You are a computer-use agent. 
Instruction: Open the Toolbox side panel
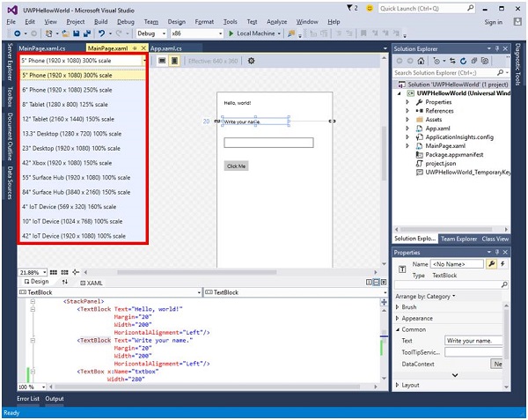[10, 96]
